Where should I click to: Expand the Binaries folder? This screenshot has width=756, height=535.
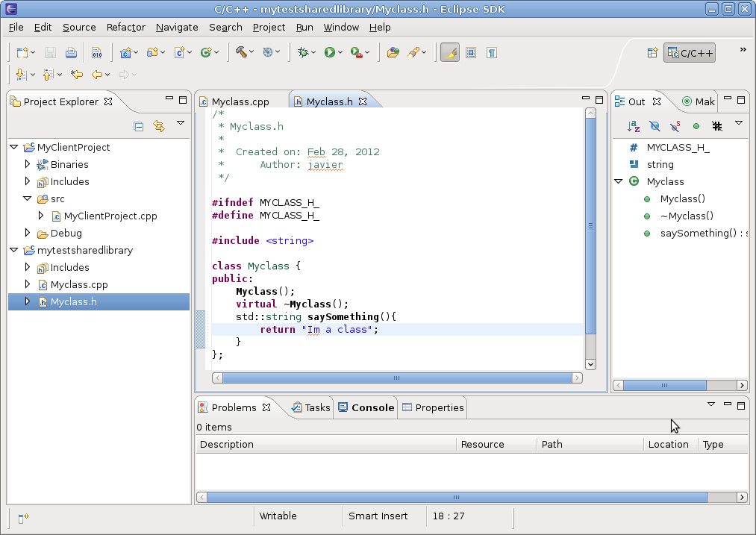[x=28, y=164]
